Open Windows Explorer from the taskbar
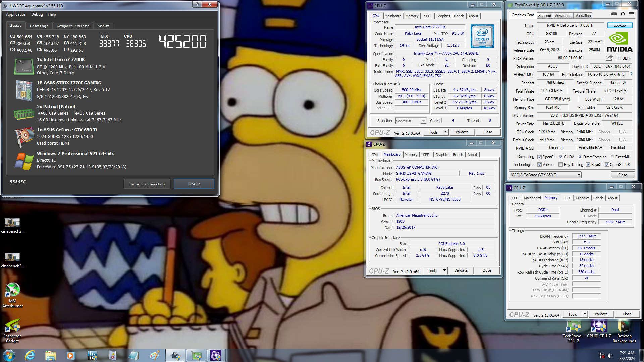This screenshot has height=362, width=644. pos(51,355)
